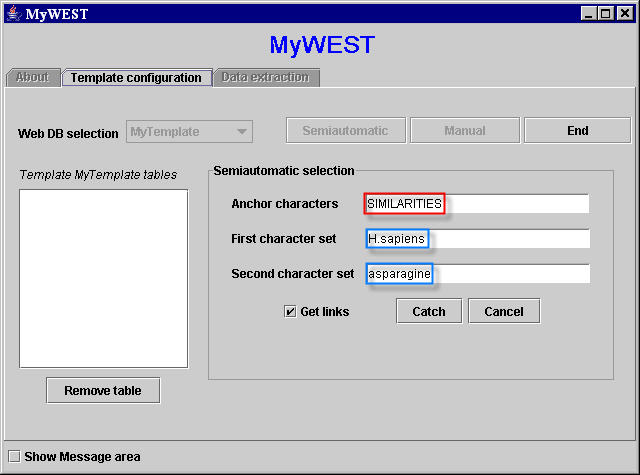The height and width of the screenshot is (475, 640).
Task: Switch to the About tab
Action: 33,78
